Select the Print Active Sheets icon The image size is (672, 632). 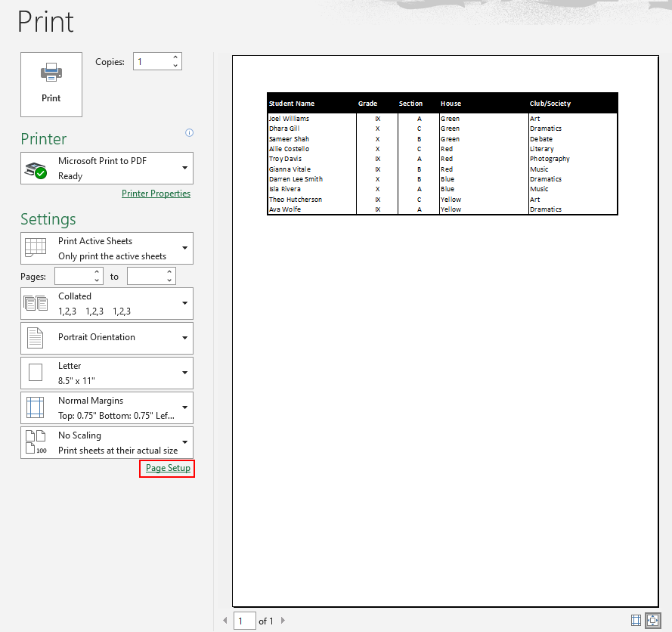[33, 248]
